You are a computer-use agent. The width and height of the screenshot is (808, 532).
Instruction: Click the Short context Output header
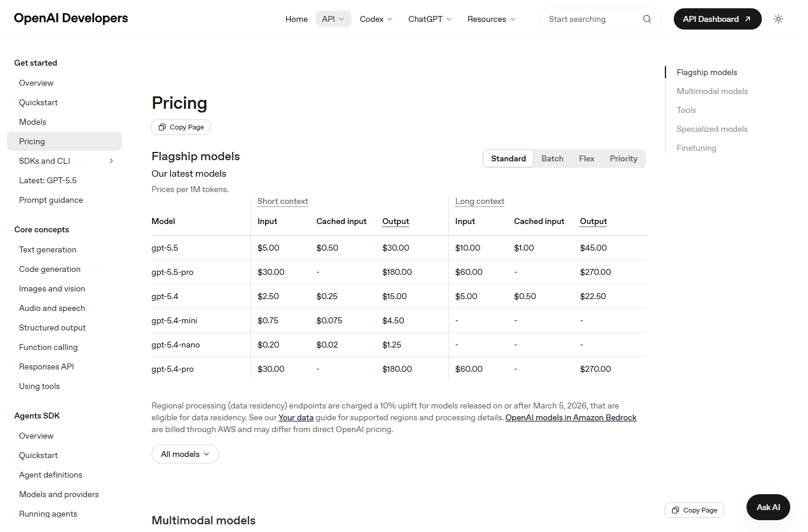(x=396, y=221)
